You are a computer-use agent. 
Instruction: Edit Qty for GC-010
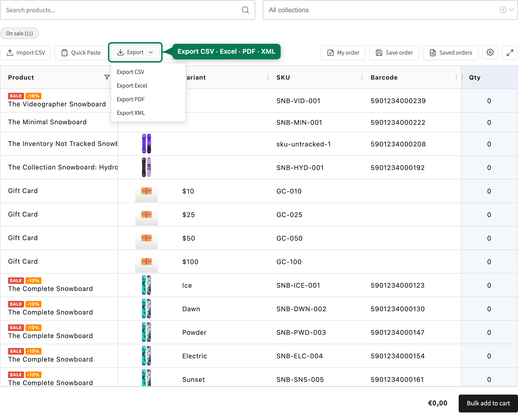489,191
